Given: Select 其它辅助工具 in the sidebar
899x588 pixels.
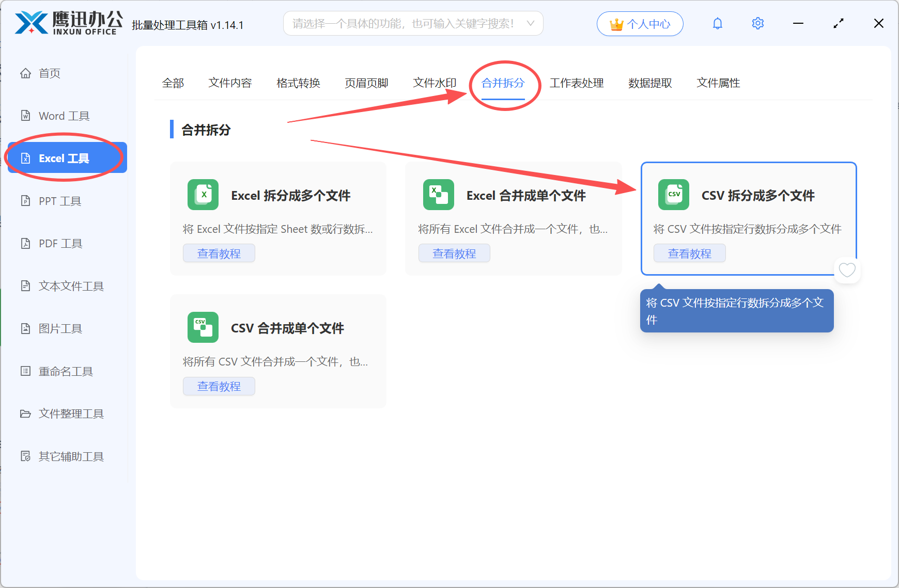Looking at the screenshot, I should click(x=70, y=456).
